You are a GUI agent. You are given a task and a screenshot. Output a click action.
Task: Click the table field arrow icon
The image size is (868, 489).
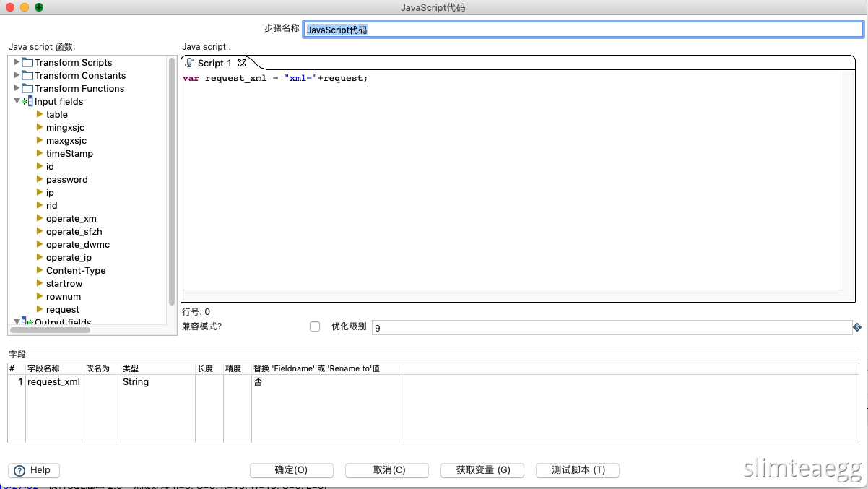[40, 114]
